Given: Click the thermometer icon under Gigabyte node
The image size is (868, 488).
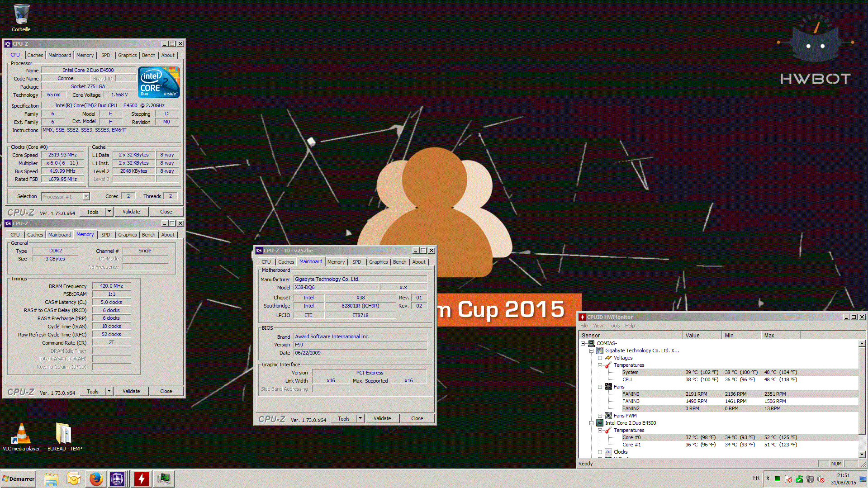Looking at the screenshot, I should (x=608, y=365).
